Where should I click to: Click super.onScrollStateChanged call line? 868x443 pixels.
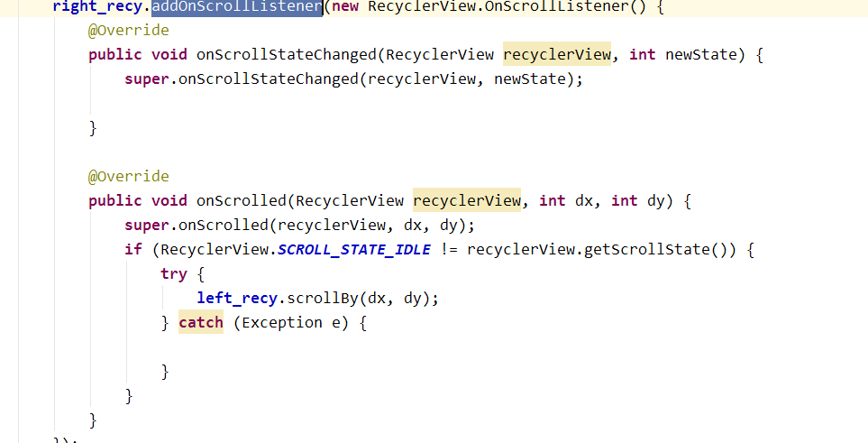pos(353,78)
